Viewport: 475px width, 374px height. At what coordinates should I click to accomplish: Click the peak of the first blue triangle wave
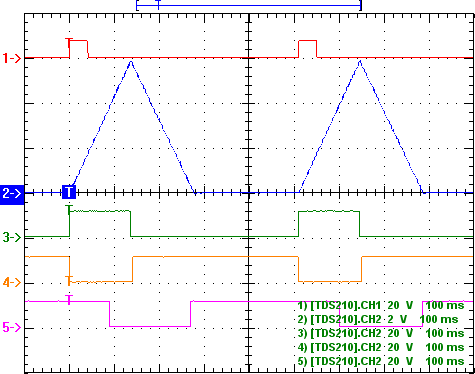pos(131,62)
